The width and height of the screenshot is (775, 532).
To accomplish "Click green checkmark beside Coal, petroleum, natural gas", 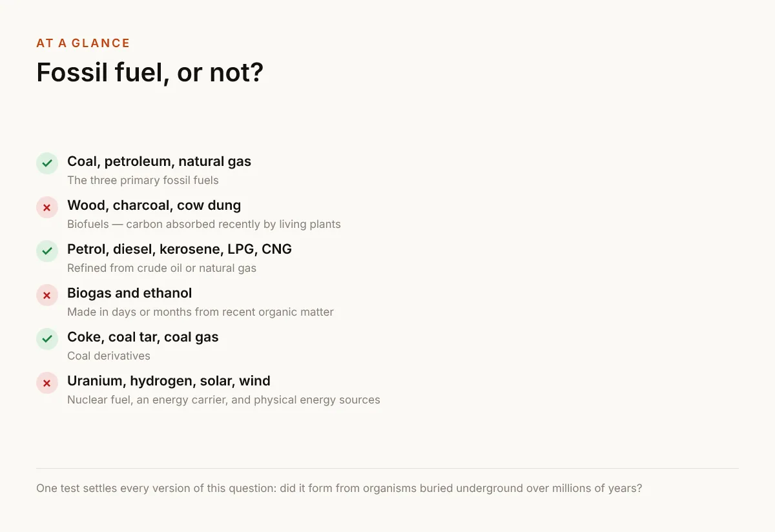I will (x=47, y=164).
